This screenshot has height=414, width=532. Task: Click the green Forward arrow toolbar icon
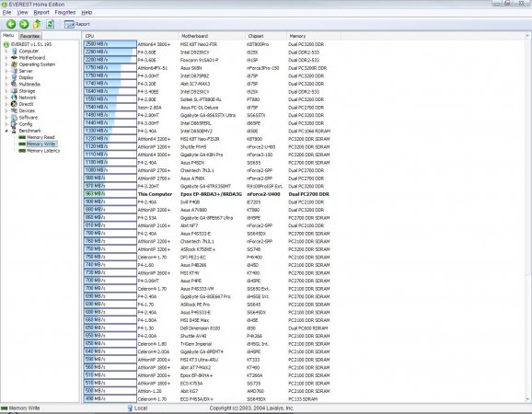[24, 24]
